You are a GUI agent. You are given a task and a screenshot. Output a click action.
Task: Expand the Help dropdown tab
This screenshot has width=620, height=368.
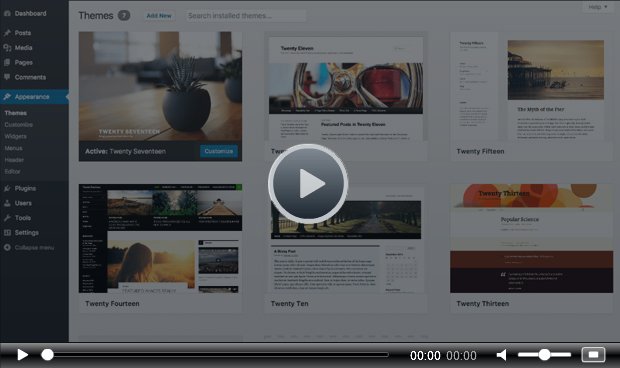click(597, 7)
